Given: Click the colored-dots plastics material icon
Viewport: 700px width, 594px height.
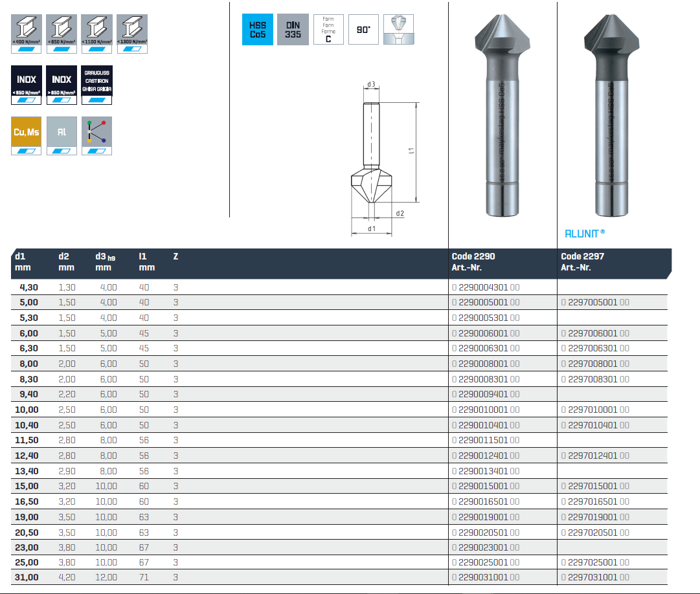Looking at the screenshot, I should (96, 135).
